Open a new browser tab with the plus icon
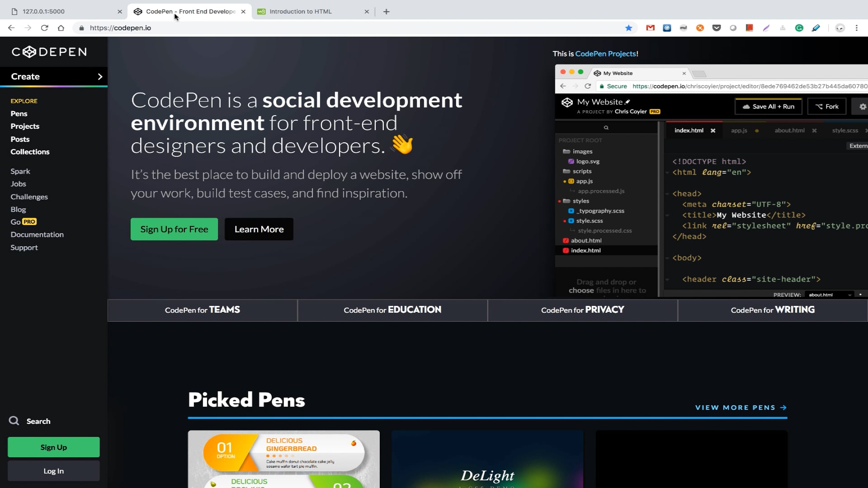The image size is (868, 488). pyautogui.click(x=386, y=12)
